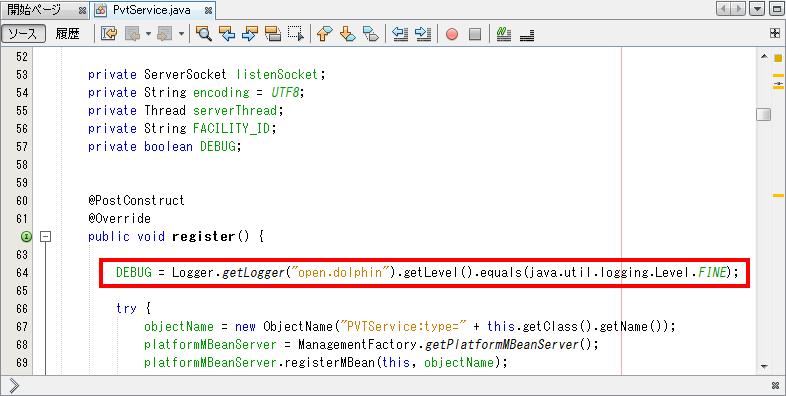Jump to previous bookmark

[x=324, y=34]
